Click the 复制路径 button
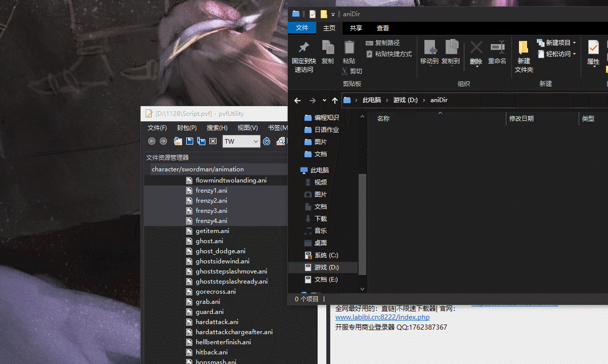Screen dimensions: 608x364 coord(383,43)
